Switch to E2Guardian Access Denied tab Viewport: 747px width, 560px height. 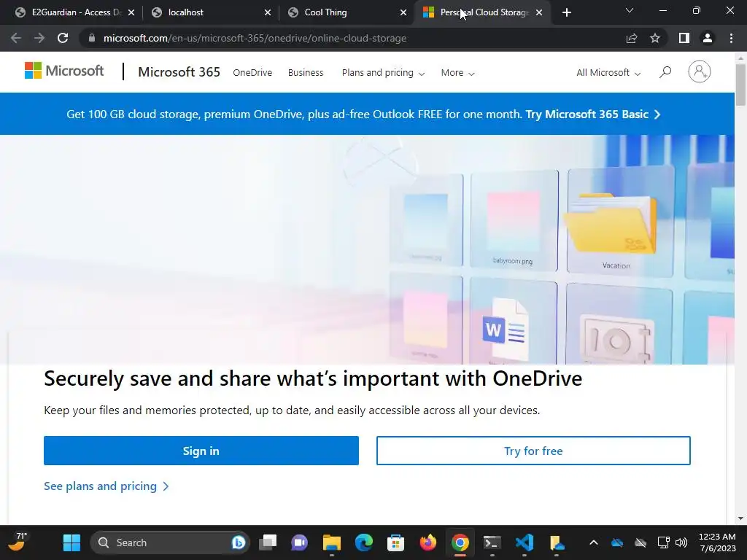coord(75,12)
